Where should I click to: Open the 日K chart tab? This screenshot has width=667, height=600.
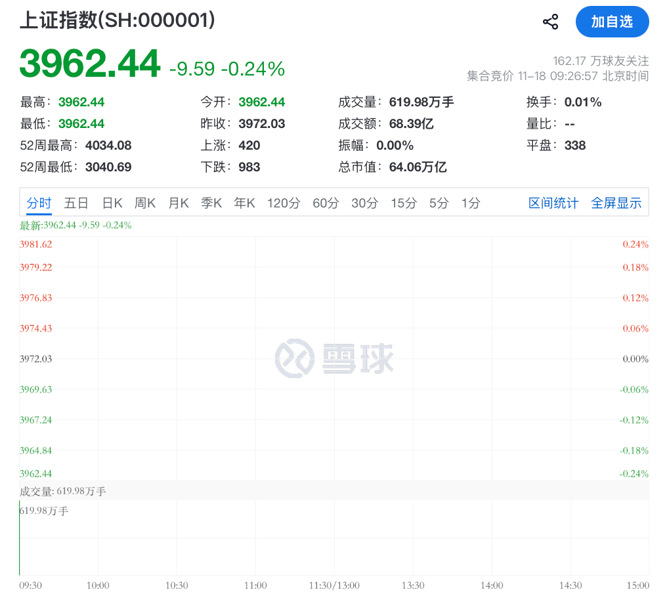[x=111, y=203]
